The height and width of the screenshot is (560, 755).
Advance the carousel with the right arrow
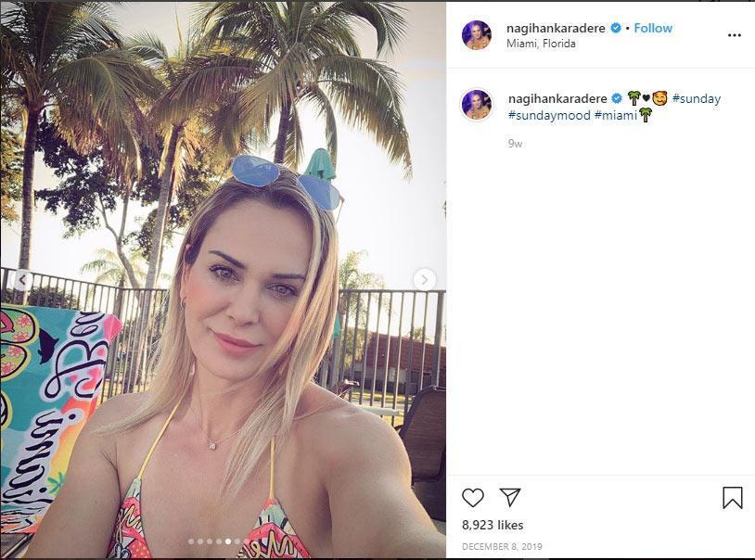coord(425,280)
